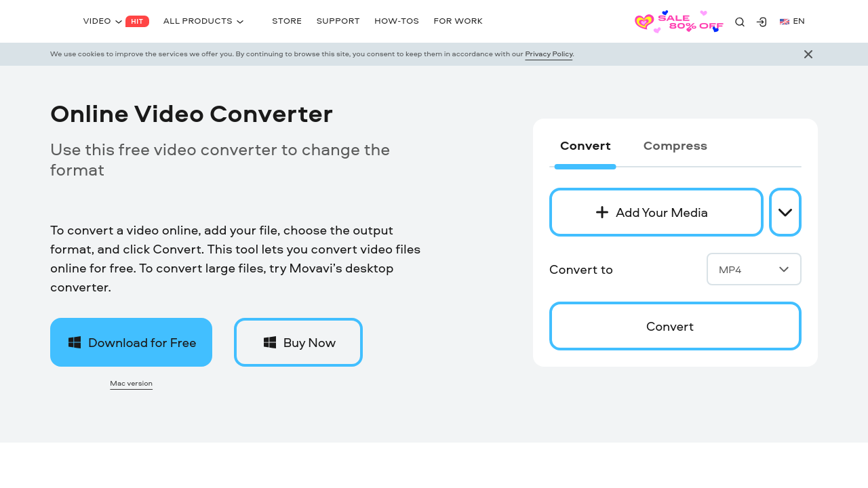Select the Convert tab
Screen dimensions: 868x488
[x=585, y=146]
